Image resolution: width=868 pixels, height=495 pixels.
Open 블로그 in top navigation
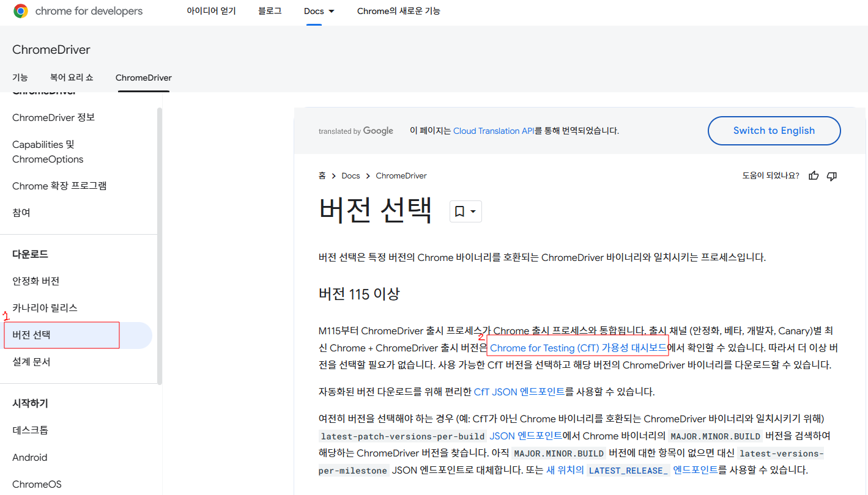(x=270, y=11)
